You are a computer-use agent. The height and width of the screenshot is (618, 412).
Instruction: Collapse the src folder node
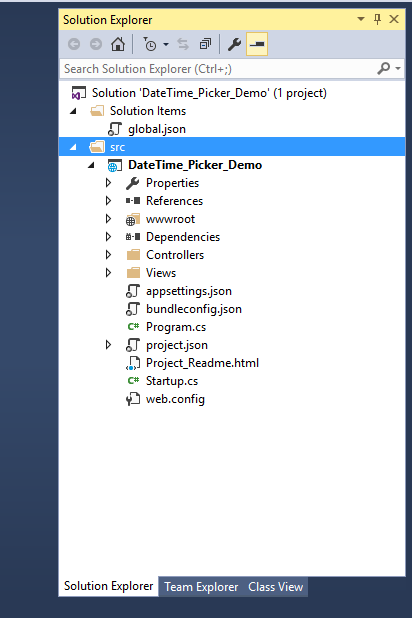pos(73,147)
